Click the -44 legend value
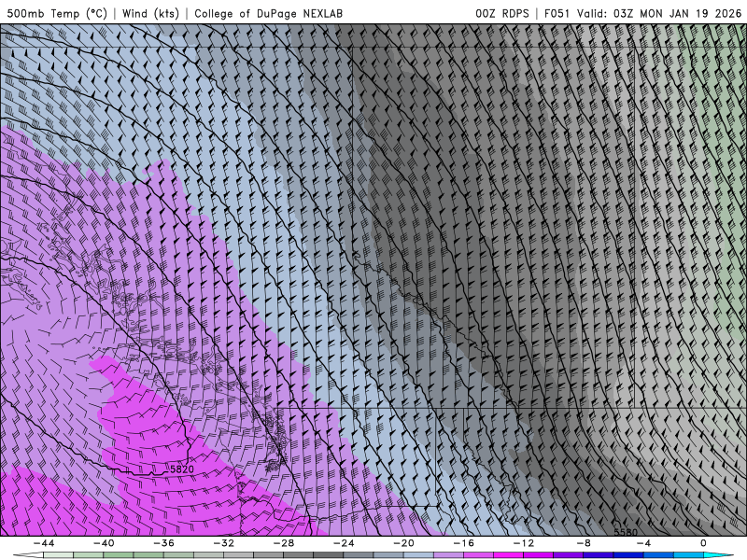747x560 pixels. click(x=44, y=543)
